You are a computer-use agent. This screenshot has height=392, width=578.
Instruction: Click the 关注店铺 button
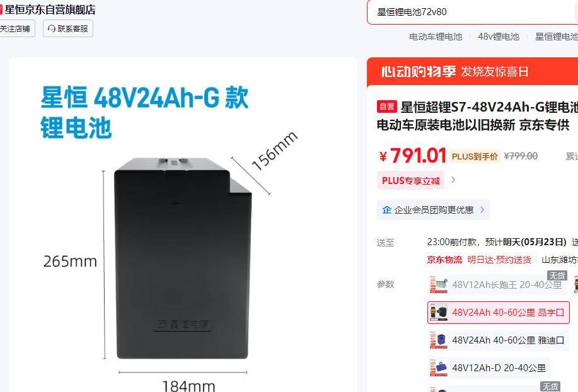click(16, 29)
